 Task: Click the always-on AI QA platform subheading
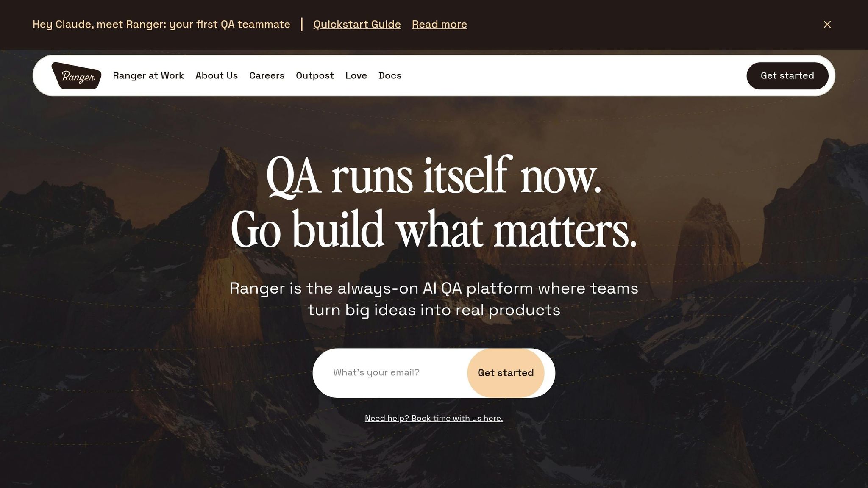[x=434, y=299]
